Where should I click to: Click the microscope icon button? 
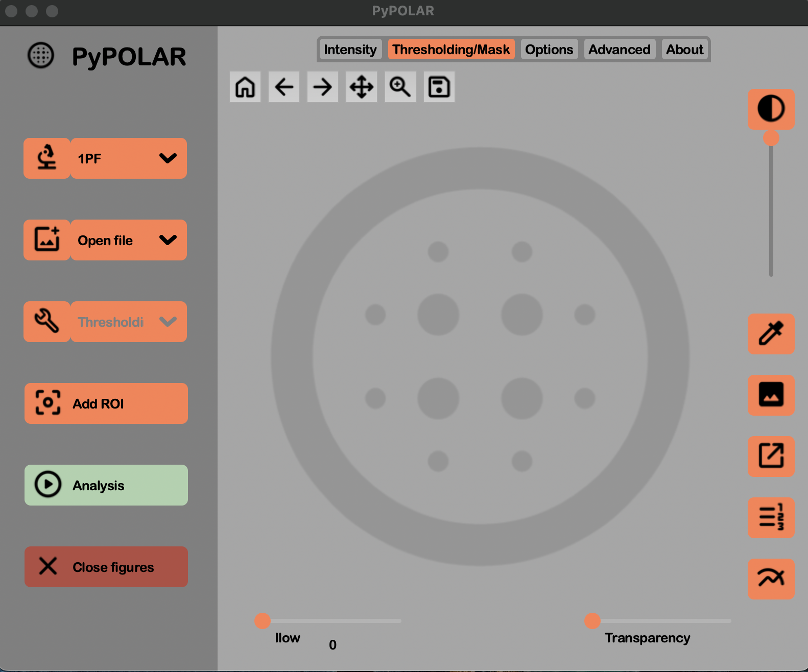(x=47, y=158)
